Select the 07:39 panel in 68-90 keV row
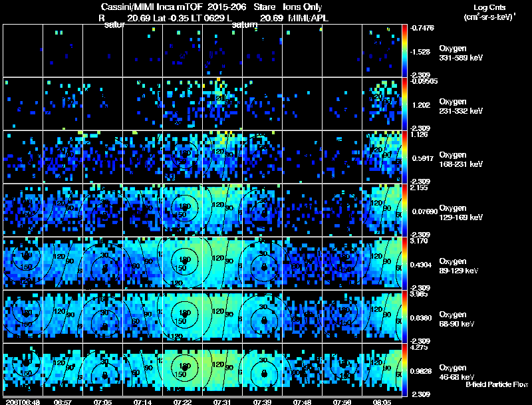The height and width of the screenshot is (405, 532). pos(262,317)
